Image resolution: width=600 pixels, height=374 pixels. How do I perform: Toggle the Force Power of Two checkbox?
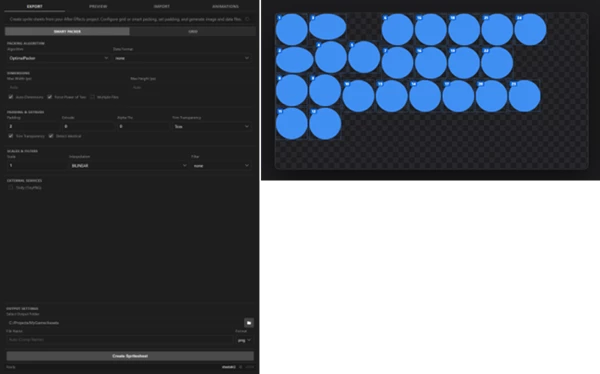pos(50,97)
